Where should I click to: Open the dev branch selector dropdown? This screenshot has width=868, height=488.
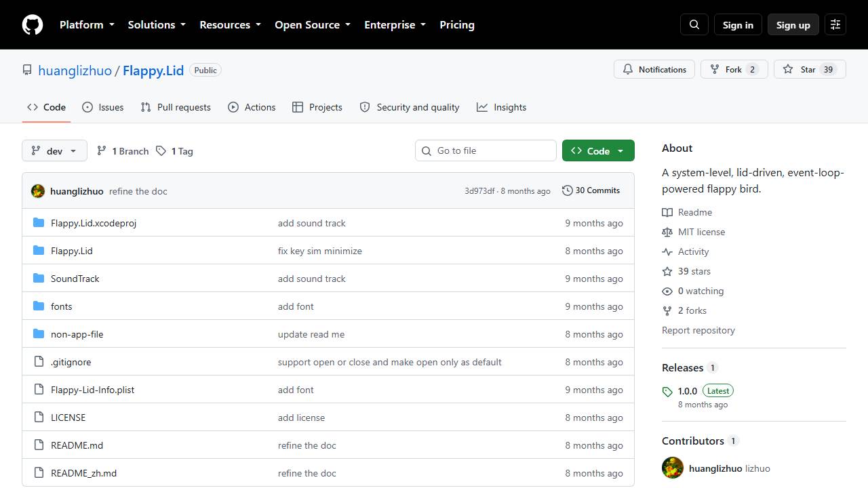coord(55,150)
